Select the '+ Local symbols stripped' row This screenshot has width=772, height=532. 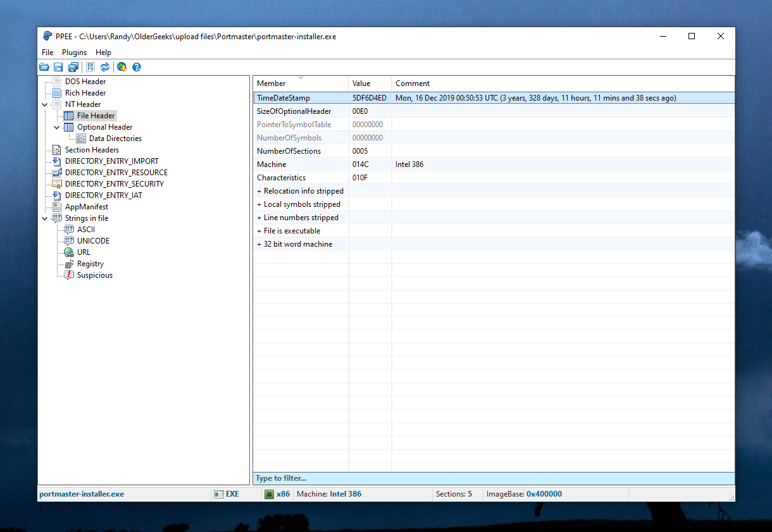coord(494,204)
